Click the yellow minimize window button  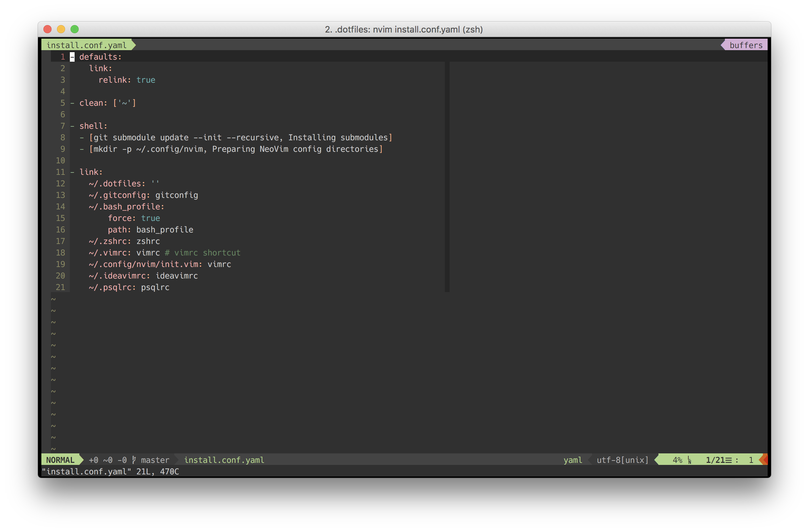coord(61,29)
